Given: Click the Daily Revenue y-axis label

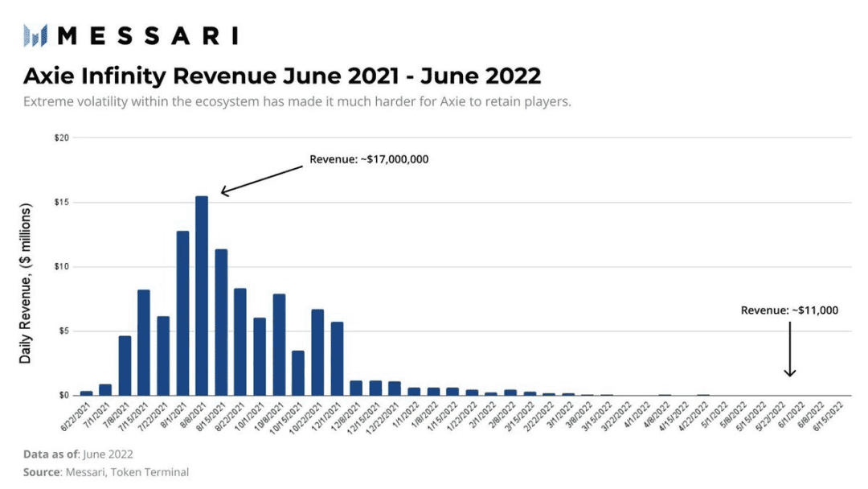Looking at the screenshot, I should [26, 284].
